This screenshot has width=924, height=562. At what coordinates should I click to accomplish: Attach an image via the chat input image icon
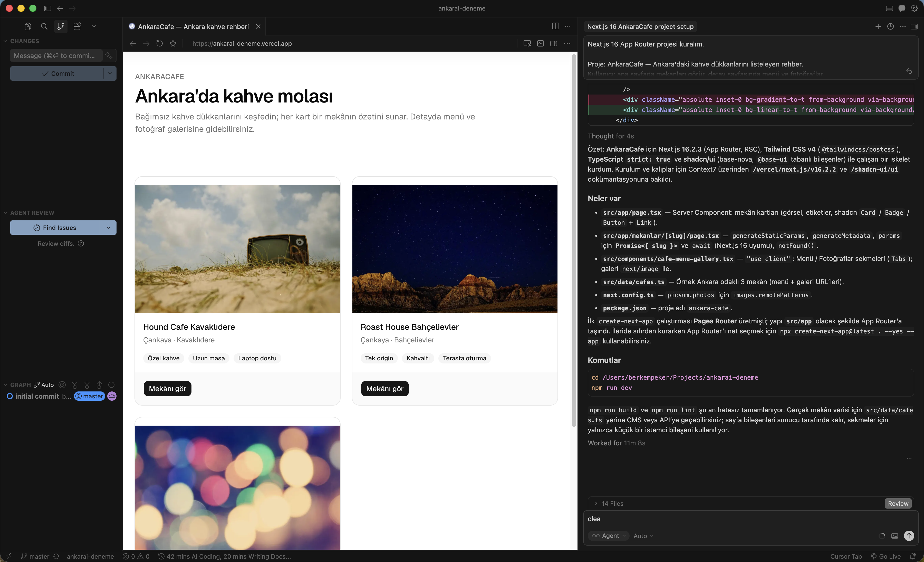pyautogui.click(x=895, y=536)
